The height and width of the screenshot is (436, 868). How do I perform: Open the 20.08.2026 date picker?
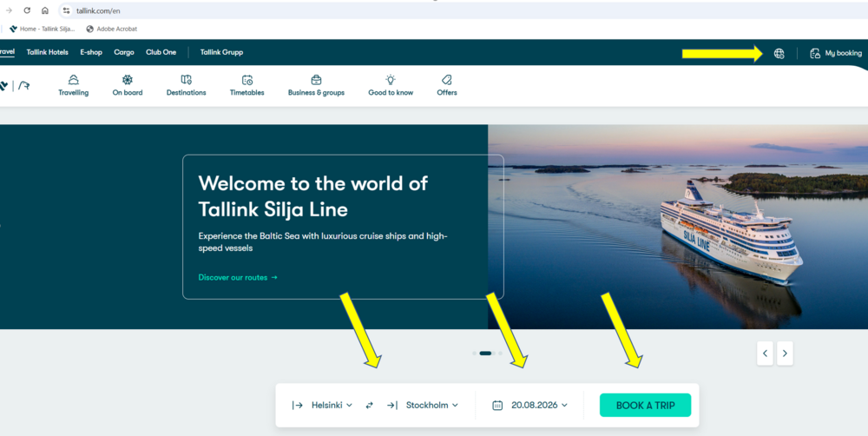pyautogui.click(x=529, y=406)
